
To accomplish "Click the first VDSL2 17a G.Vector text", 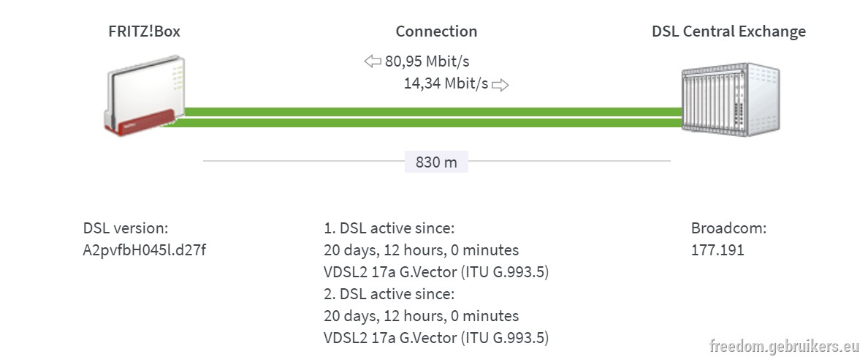I will coord(436,272).
